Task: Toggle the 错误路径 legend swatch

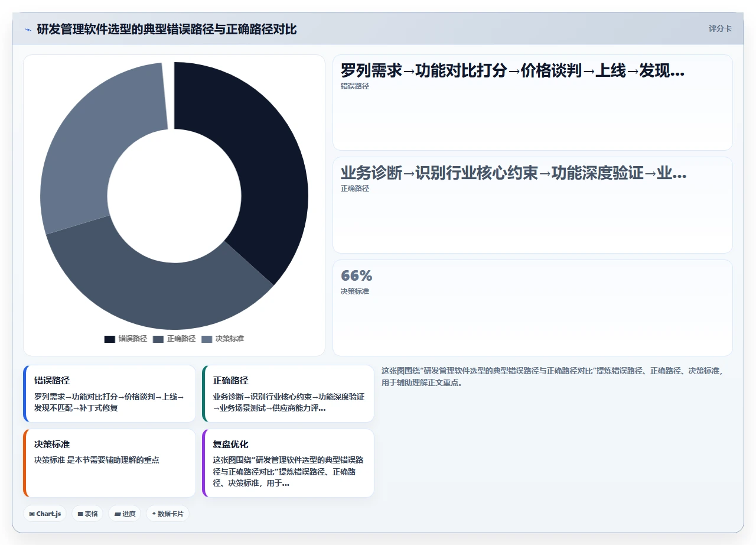Action: point(110,339)
